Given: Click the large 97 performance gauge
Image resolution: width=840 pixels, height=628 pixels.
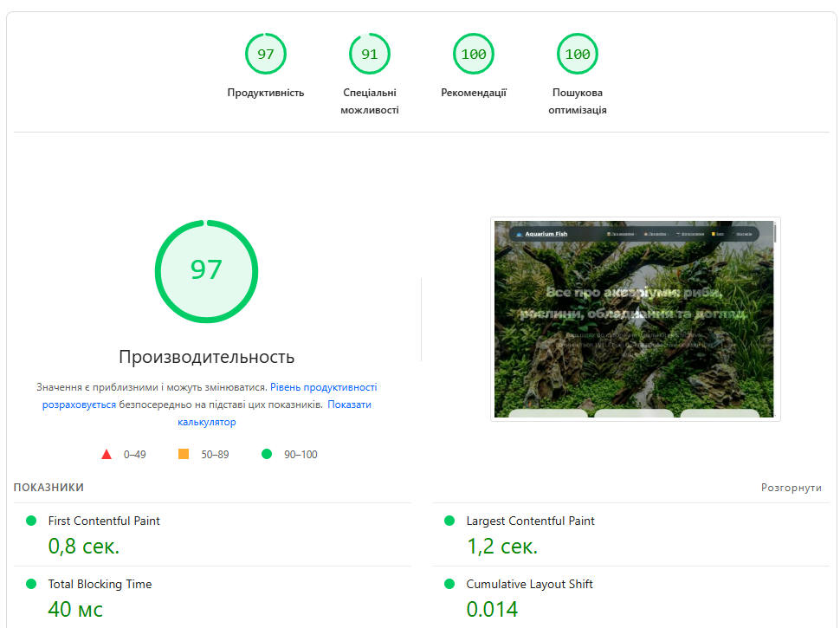Looking at the screenshot, I should [x=206, y=271].
